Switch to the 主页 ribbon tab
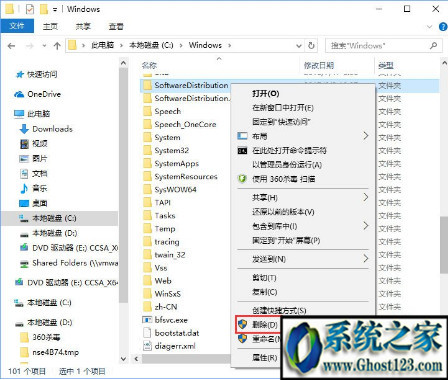This screenshot has height=380, width=448. pyautogui.click(x=50, y=26)
